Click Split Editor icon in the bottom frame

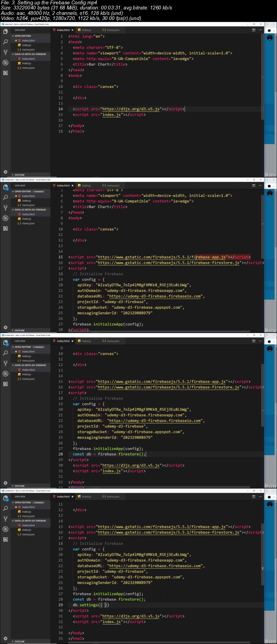254,497
